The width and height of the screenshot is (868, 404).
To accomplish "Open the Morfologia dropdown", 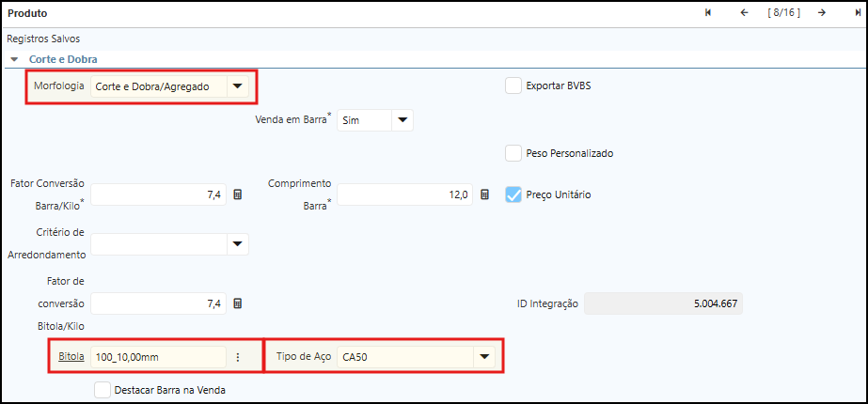I will click(x=238, y=86).
